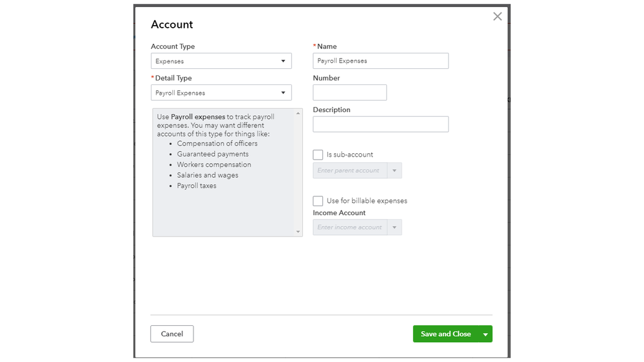644x362 pixels.
Task: Open the Detail Type dropdown
Action: pos(221,93)
